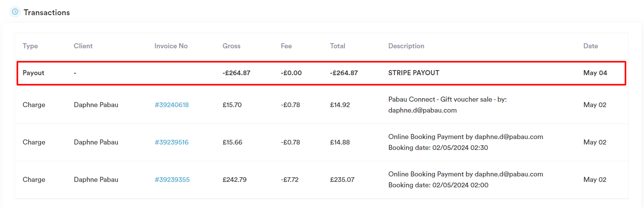Select the Client column header
Screen dimensions: 644x208
click(83, 46)
